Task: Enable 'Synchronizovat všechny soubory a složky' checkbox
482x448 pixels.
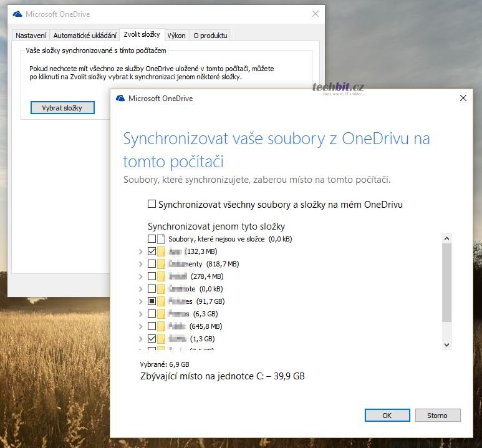Action: click(152, 204)
